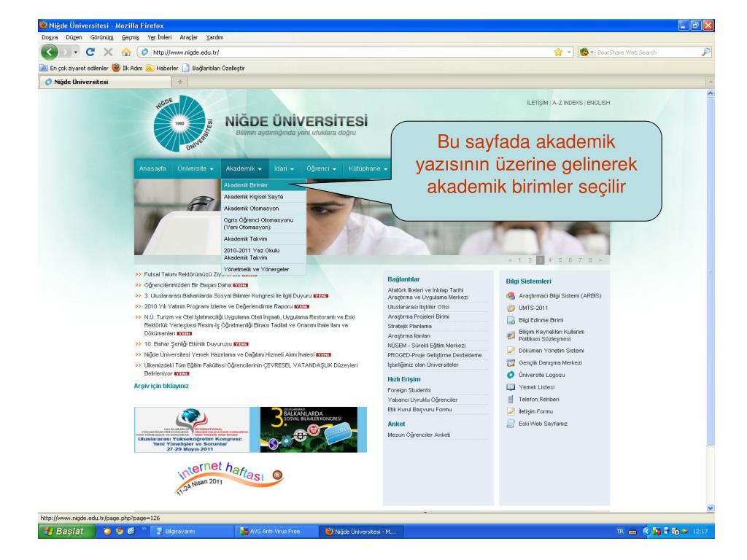The width and height of the screenshot is (747, 560).
Task: Open AVG Anti-Virus Free taskbar item
Action: click(274, 532)
